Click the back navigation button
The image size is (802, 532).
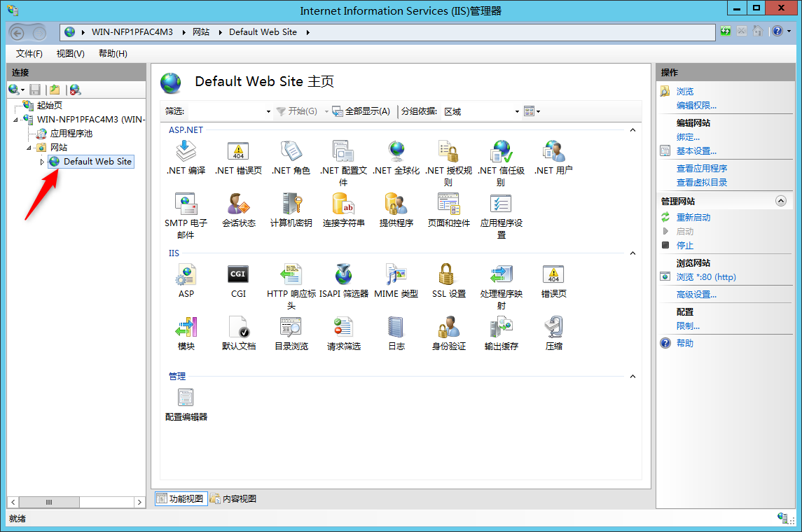(18, 33)
